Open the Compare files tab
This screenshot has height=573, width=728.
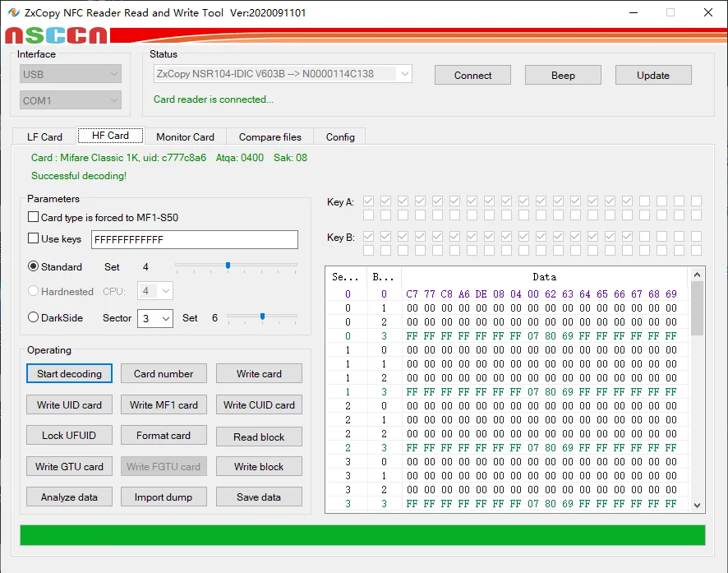click(270, 136)
